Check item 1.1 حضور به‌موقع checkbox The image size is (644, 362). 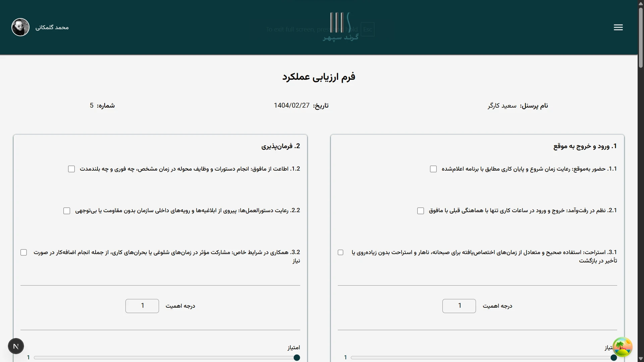[433, 169]
